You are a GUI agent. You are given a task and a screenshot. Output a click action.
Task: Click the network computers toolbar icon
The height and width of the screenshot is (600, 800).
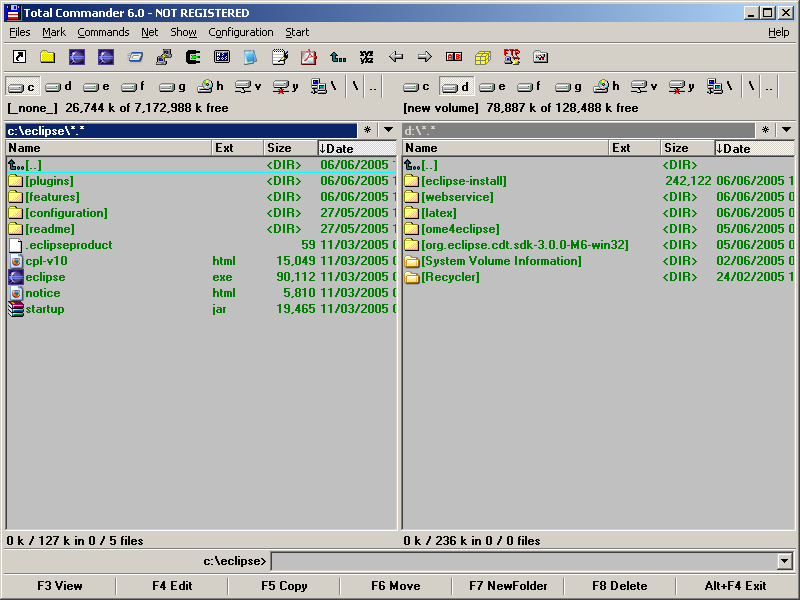pos(164,57)
